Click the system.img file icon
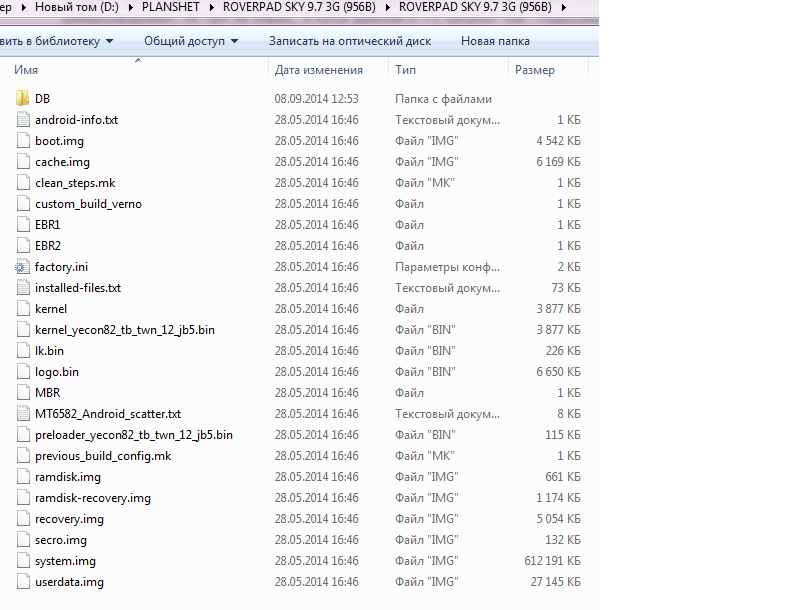This screenshot has height=610, width=801. [x=24, y=561]
